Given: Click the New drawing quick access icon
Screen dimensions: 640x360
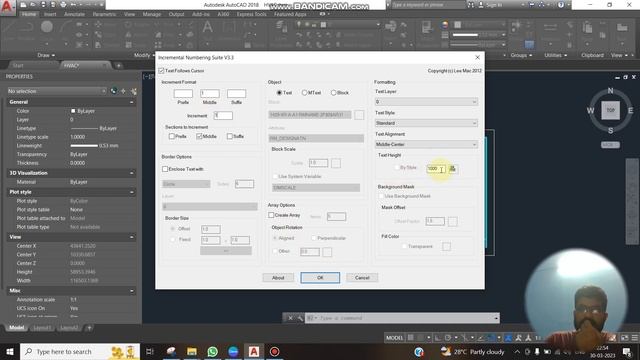Looking at the screenshot, I should tap(24, 5).
